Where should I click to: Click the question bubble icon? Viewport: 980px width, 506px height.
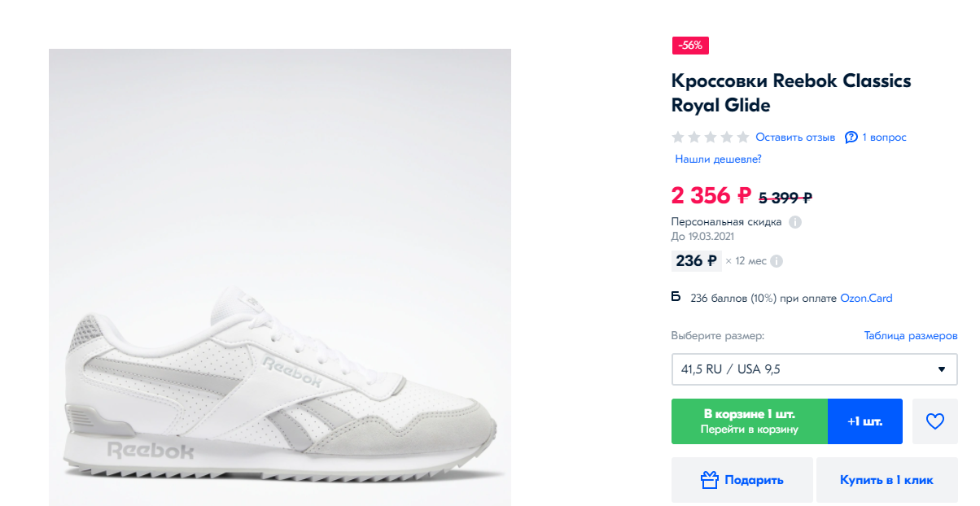851,137
